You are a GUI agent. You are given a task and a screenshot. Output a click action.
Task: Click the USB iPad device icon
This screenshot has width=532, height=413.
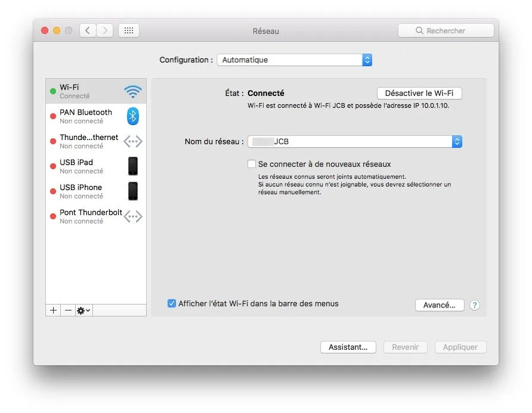pos(132,166)
